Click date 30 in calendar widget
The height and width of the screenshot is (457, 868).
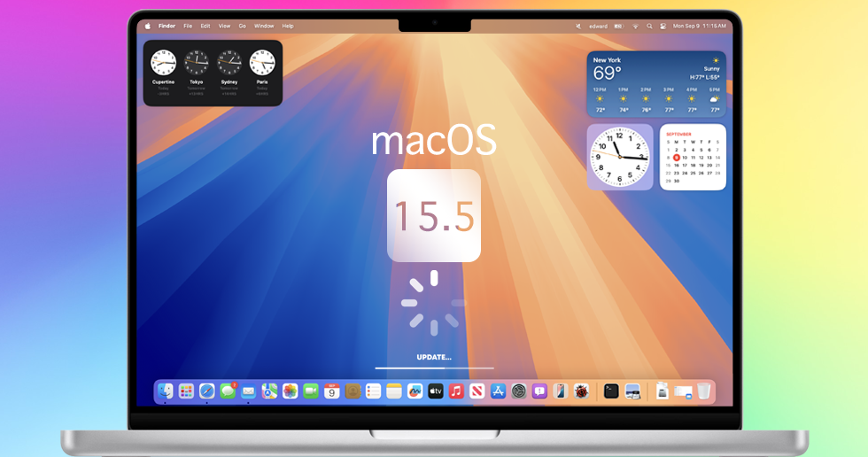(677, 181)
